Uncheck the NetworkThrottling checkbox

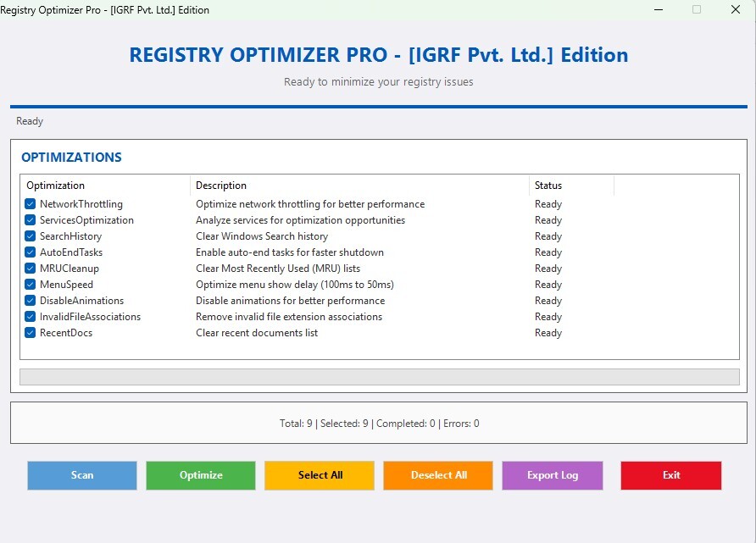pyautogui.click(x=31, y=204)
